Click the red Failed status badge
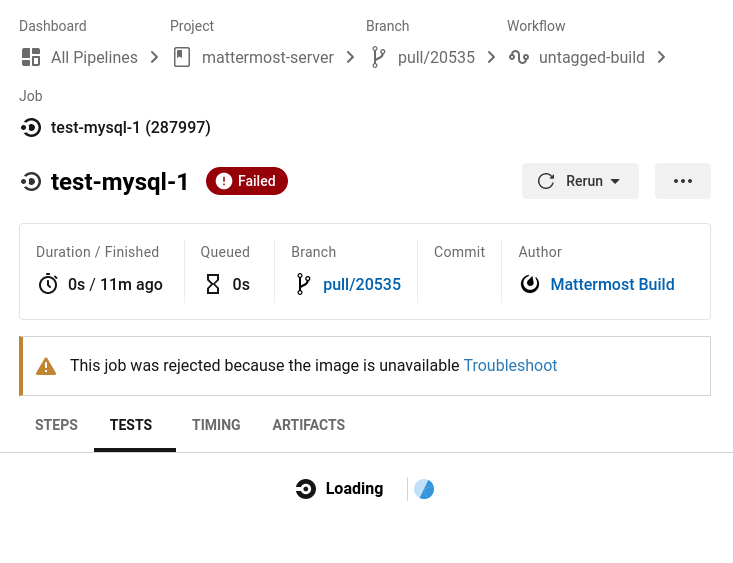Viewport: 733px width, 563px height. 247,181
